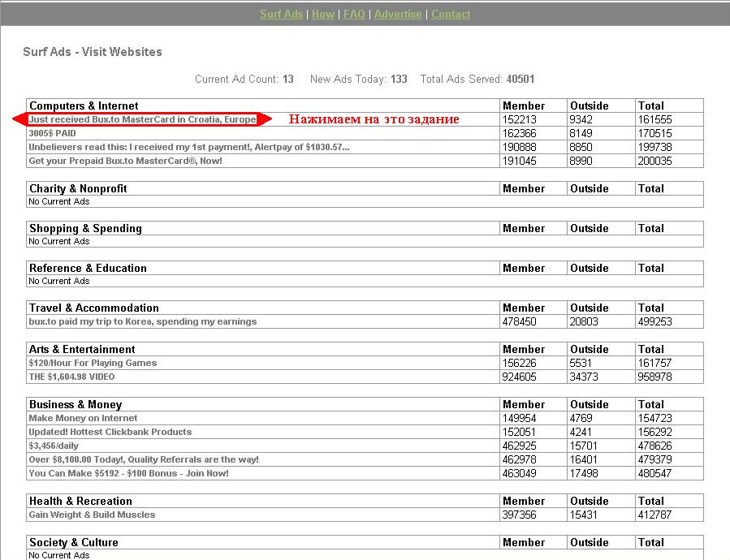Click Member column header in Computers & Internet
This screenshot has width=730, height=560.
[x=524, y=106]
